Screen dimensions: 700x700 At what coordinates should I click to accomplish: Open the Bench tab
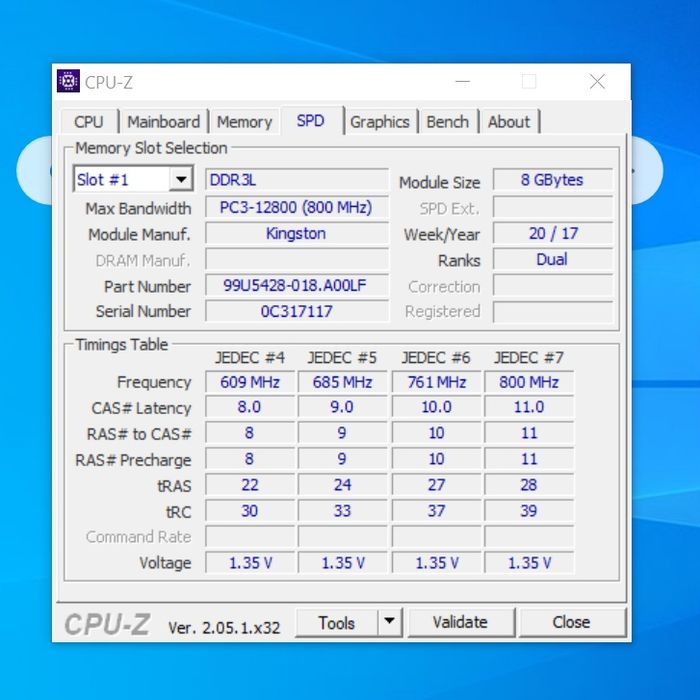tap(447, 122)
